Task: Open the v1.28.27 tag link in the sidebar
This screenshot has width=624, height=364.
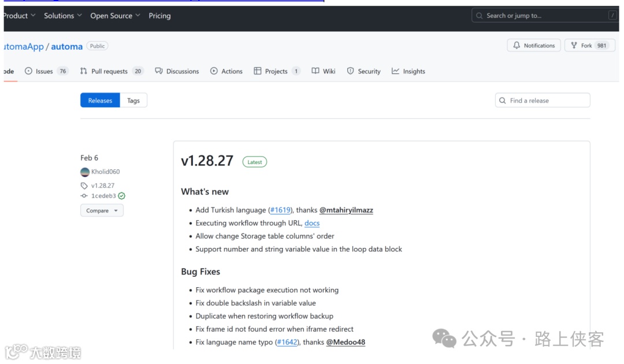Action: (103, 185)
